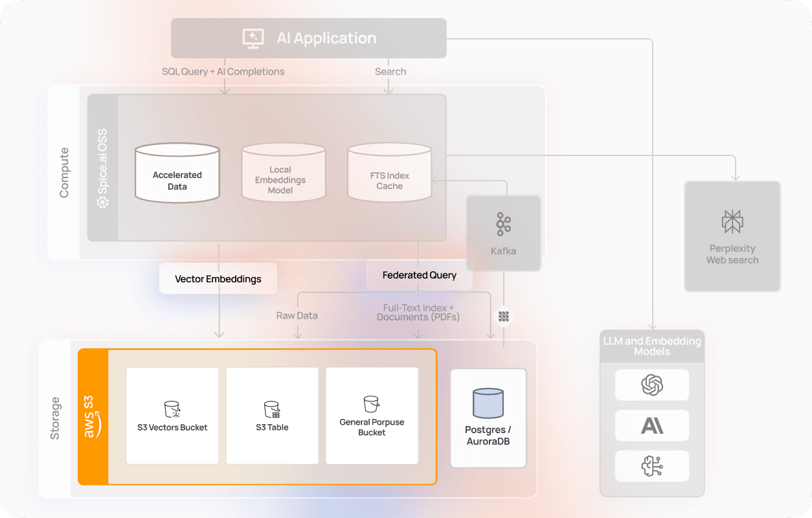Click the Kafka logo icon
Screen dimensions: 812x518
click(503, 223)
